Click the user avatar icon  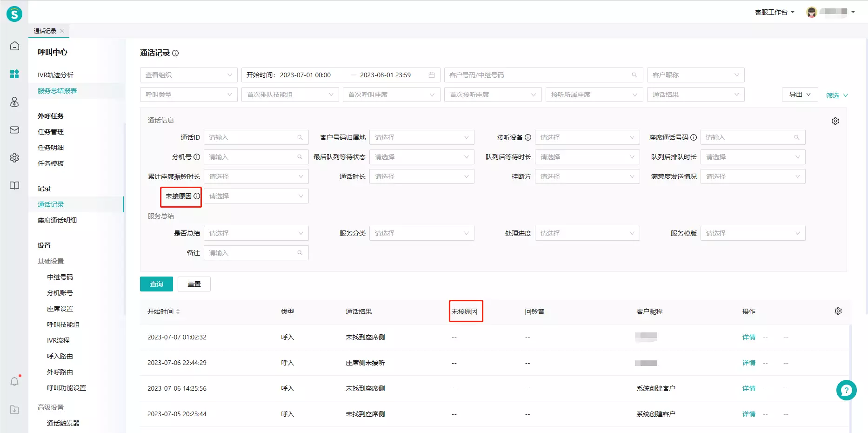812,12
